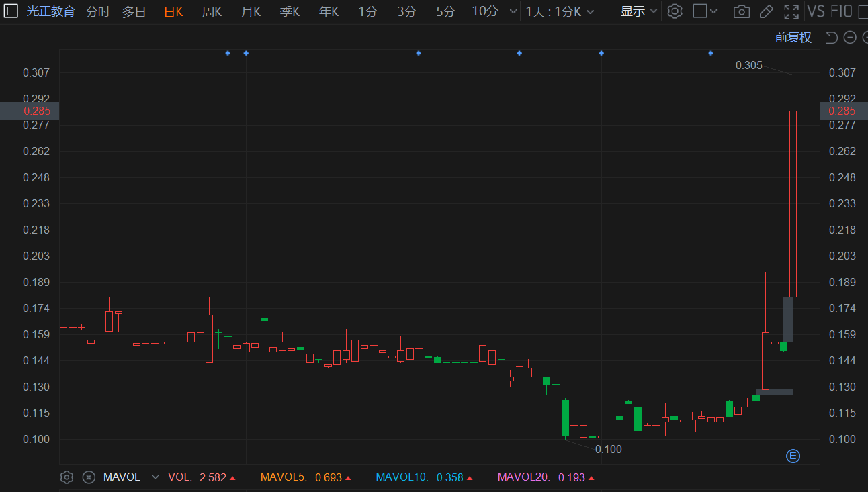Reset chart view with undo arrow
868x492 pixels.
[831, 38]
